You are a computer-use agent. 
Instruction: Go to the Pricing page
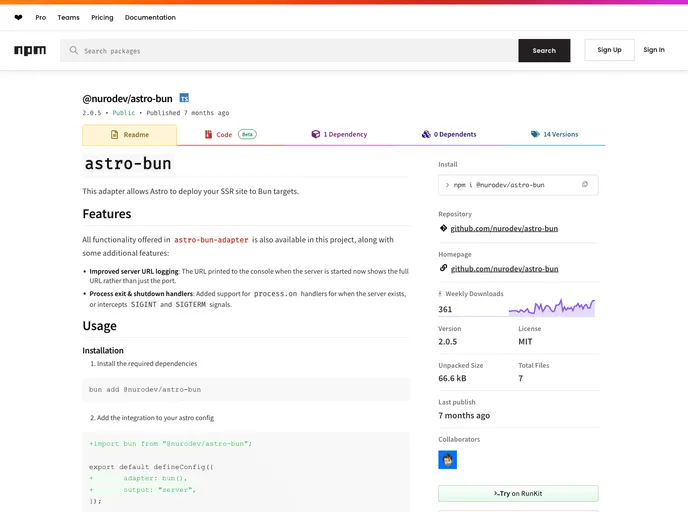pos(102,18)
